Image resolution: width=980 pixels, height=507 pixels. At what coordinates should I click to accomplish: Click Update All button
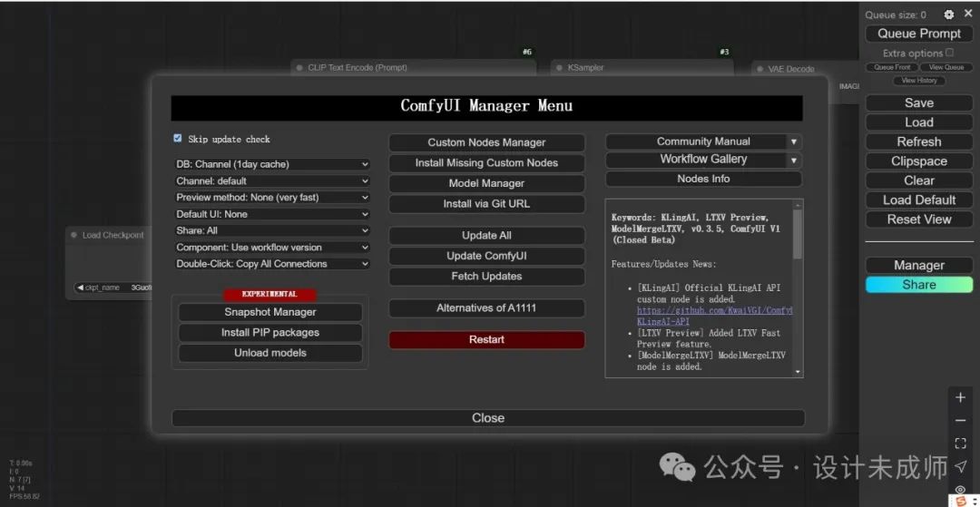(x=486, y=236)
